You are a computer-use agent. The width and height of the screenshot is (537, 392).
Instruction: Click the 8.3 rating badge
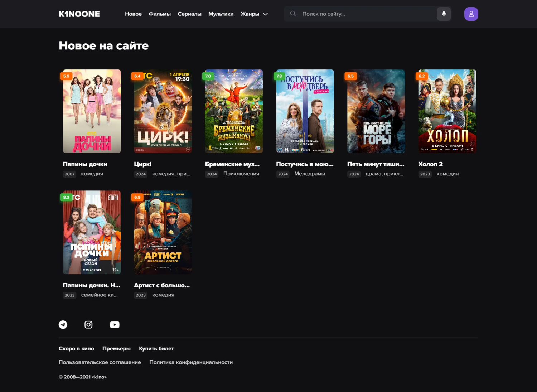pos(66,197)
